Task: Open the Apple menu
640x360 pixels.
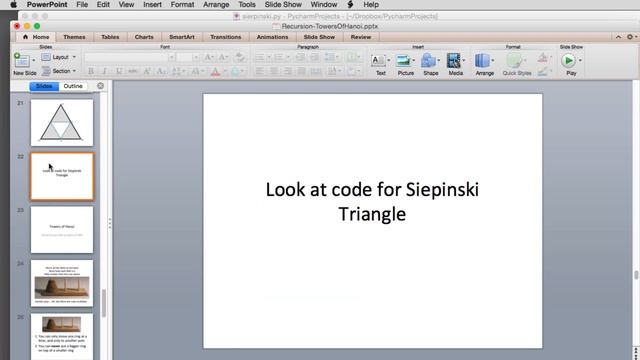Action: tap(13, 4)
